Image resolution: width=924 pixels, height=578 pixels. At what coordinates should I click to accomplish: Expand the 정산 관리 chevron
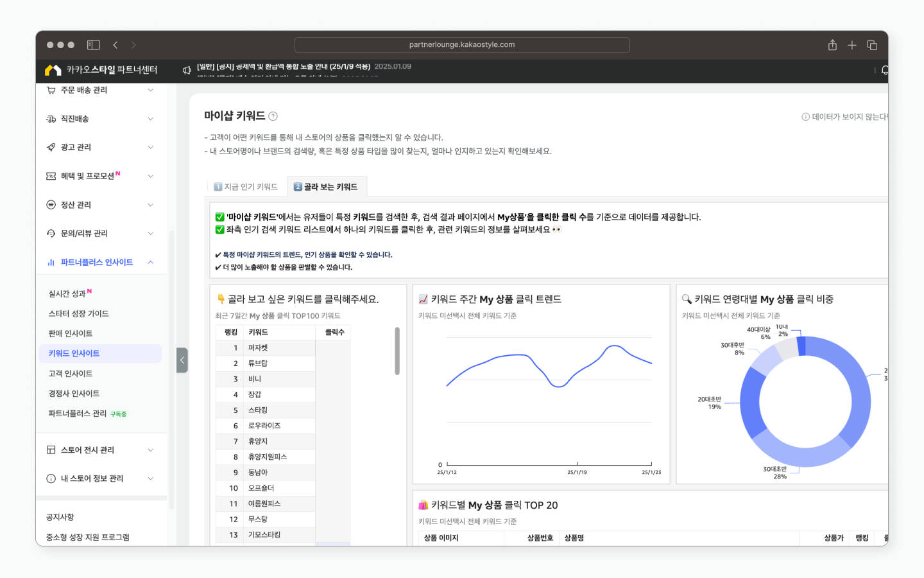pos(151,205)
